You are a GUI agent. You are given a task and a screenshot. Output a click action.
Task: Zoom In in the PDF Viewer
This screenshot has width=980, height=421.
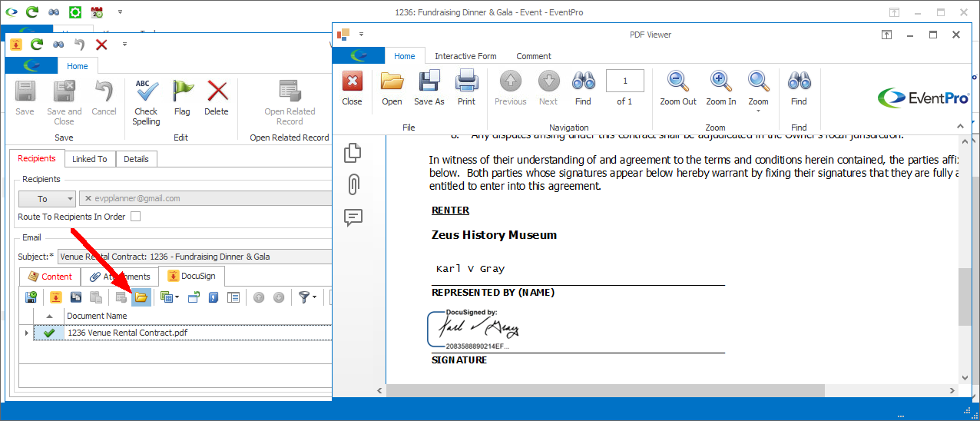click(x=721, y=88)
